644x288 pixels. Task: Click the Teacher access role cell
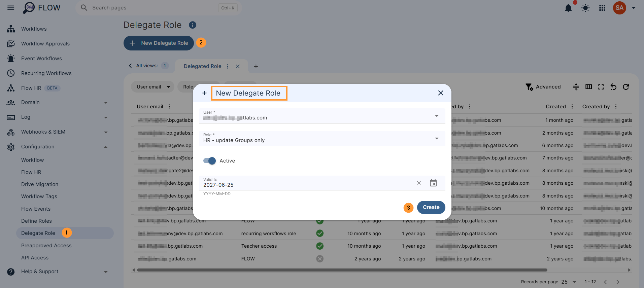pyautogui.click(x=259, y=246)
